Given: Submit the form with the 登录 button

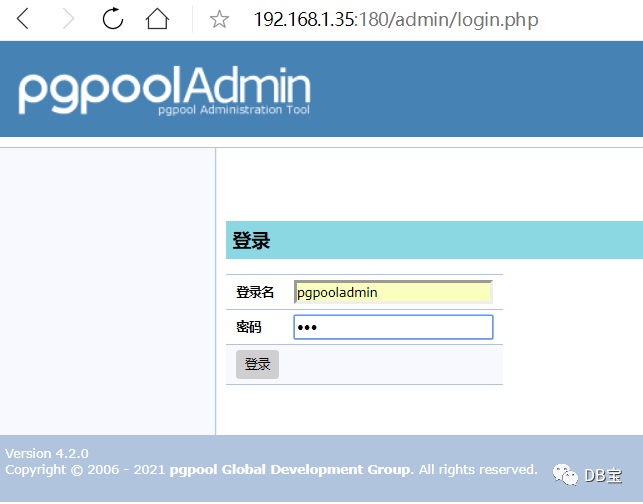Looking at the screenshot, I should (x=257, y=364).
